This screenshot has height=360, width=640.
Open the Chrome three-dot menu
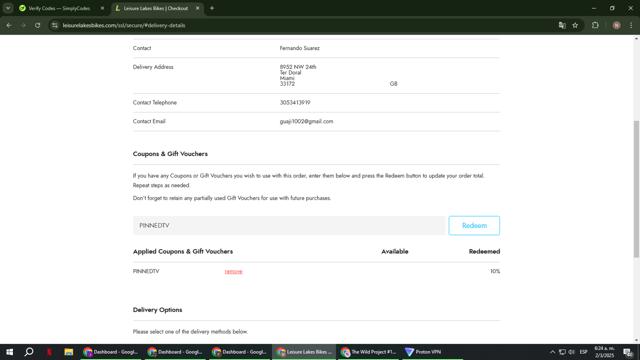(x=631, y=25)
